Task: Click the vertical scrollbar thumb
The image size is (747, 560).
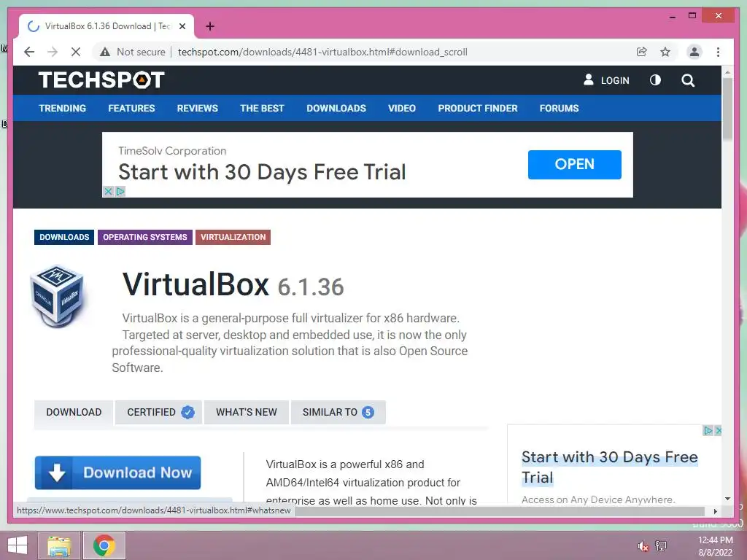Action: coord(727,109)
